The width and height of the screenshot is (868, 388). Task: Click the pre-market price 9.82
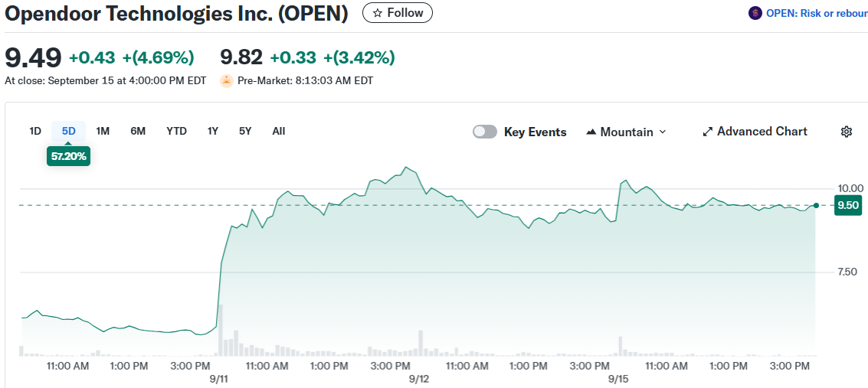pos(242,57)
